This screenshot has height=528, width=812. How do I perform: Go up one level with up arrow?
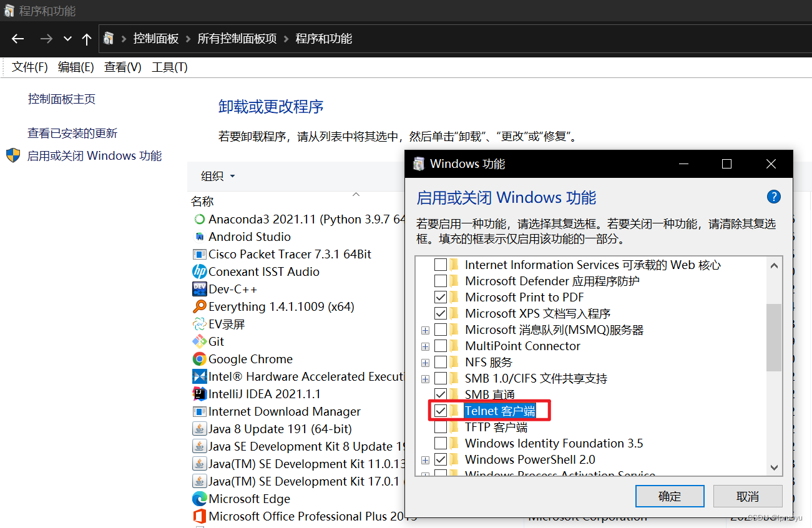coord(86,39)
